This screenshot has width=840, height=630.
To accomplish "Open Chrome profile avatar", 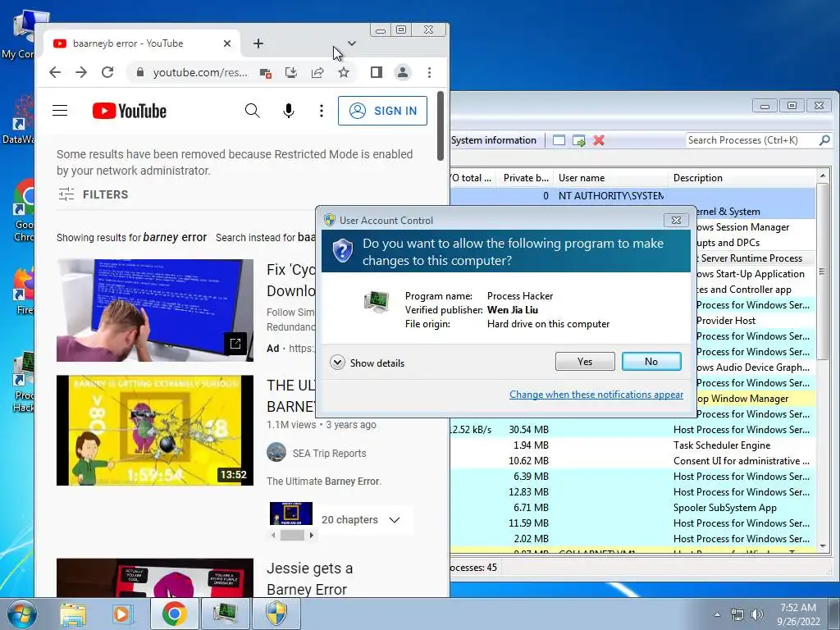I will click(402, 72).
